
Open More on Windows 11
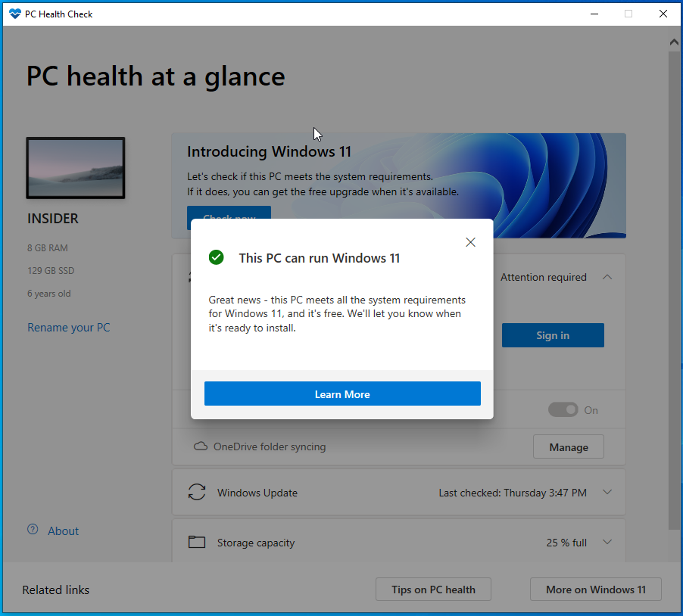tap(596, 590)
